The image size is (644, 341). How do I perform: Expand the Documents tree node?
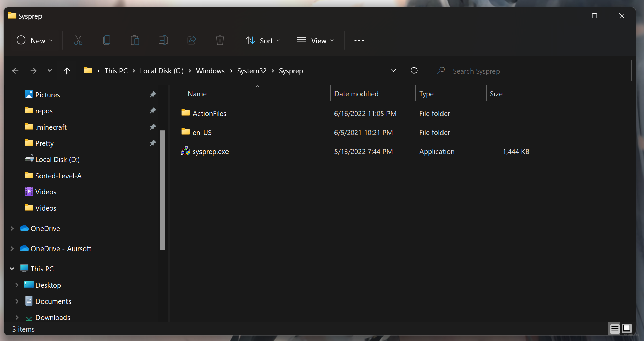tap(17, 301)
